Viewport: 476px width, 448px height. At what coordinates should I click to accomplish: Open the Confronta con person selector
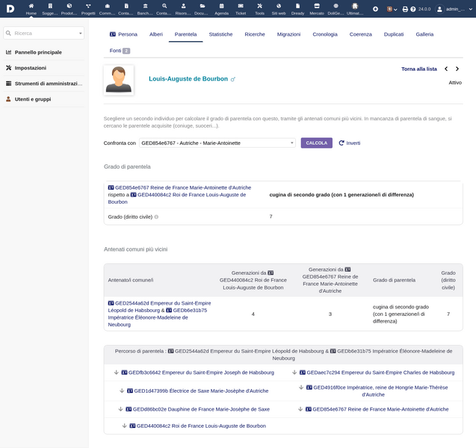pyautogui.click(x=217, y=143)
